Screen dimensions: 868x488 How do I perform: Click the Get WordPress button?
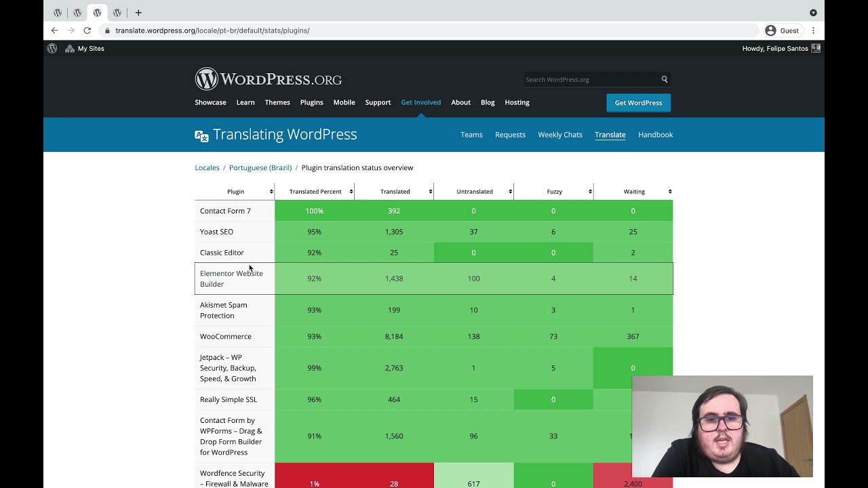click(x=638, y=102)
